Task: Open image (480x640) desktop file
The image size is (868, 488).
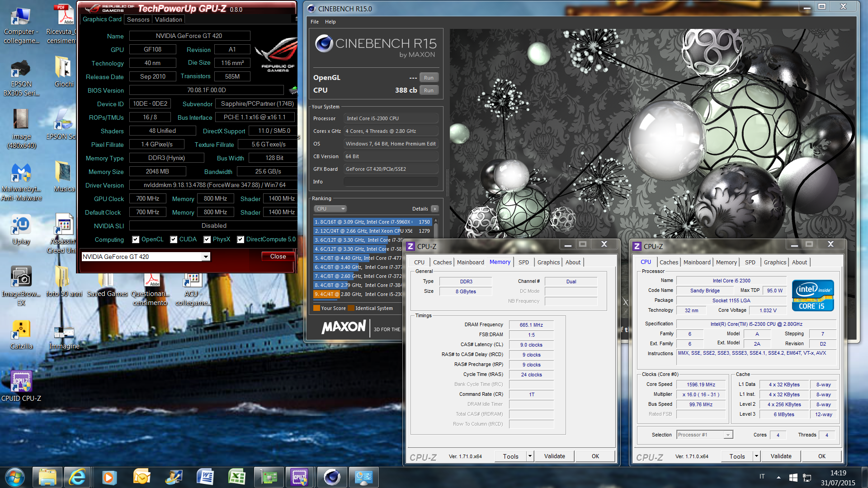Action: (x=21, y=130)
